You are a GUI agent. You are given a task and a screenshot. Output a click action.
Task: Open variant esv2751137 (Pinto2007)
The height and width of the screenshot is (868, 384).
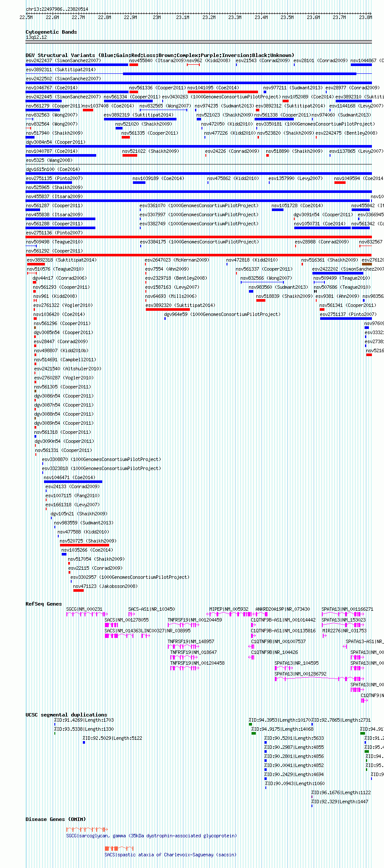click(348, 314)
